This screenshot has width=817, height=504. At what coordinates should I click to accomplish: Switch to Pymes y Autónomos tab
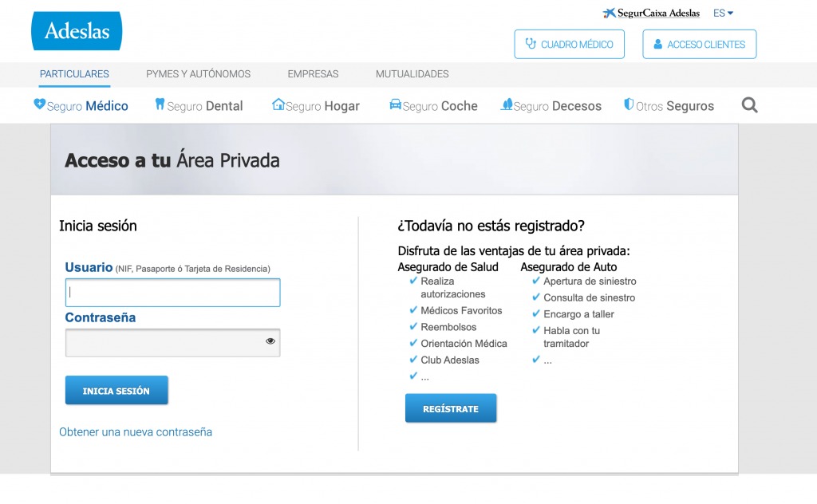click(198, 74)
